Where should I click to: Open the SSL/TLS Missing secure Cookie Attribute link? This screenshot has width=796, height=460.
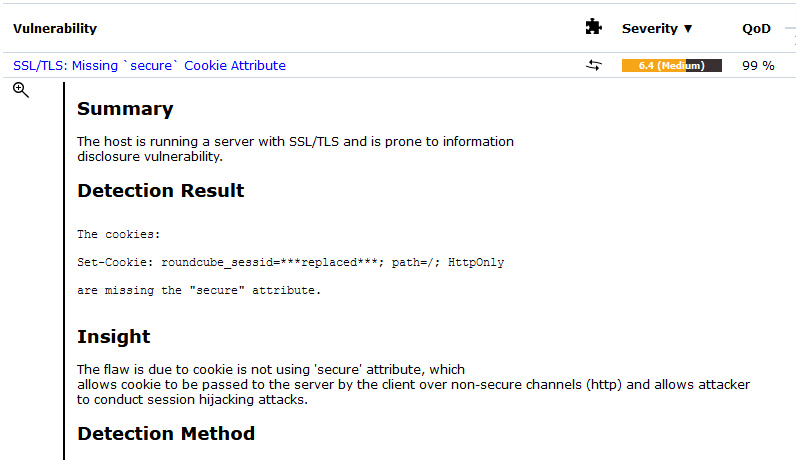pyautogui.click(x=149, y=65)
